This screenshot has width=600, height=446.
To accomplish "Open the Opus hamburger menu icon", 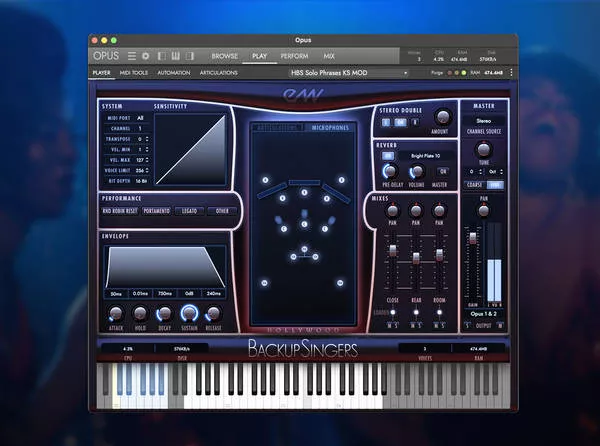I will 132,56.
